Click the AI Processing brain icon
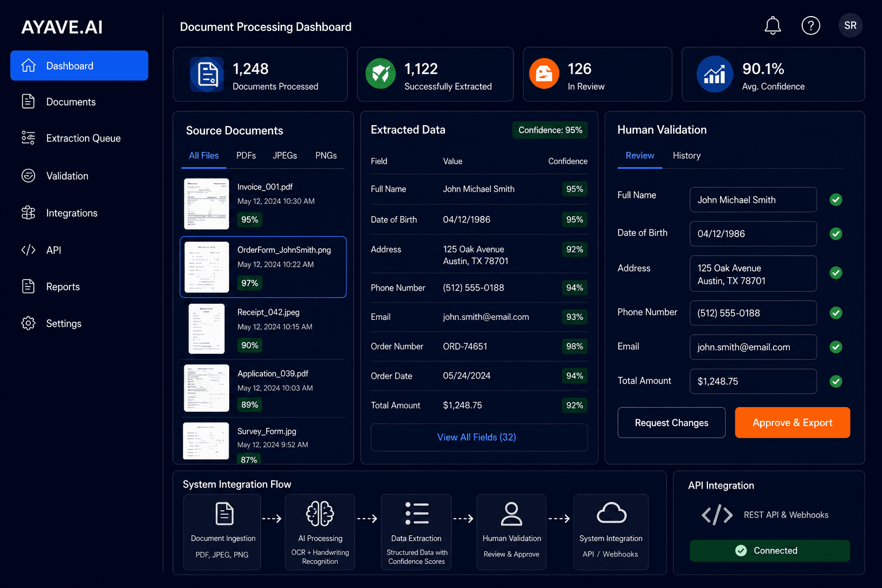The image size is (882, 588). (x=320, y=513)
